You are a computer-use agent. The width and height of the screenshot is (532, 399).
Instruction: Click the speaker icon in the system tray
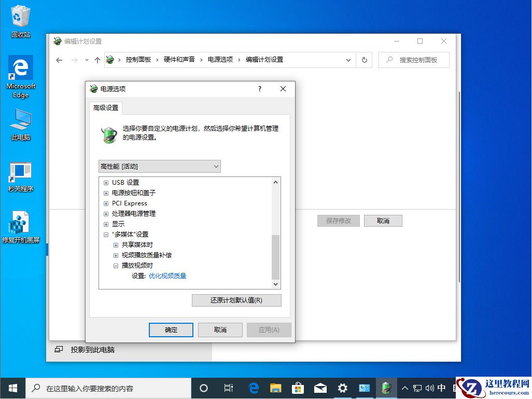point(431,388)
